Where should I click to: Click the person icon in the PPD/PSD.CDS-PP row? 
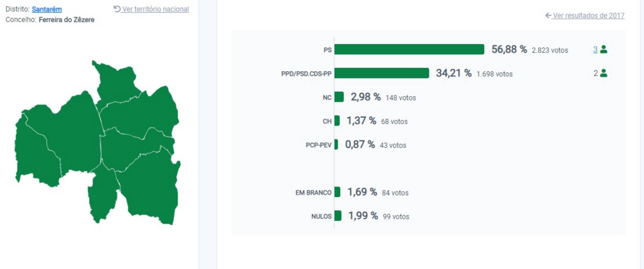tap(603, 73)
